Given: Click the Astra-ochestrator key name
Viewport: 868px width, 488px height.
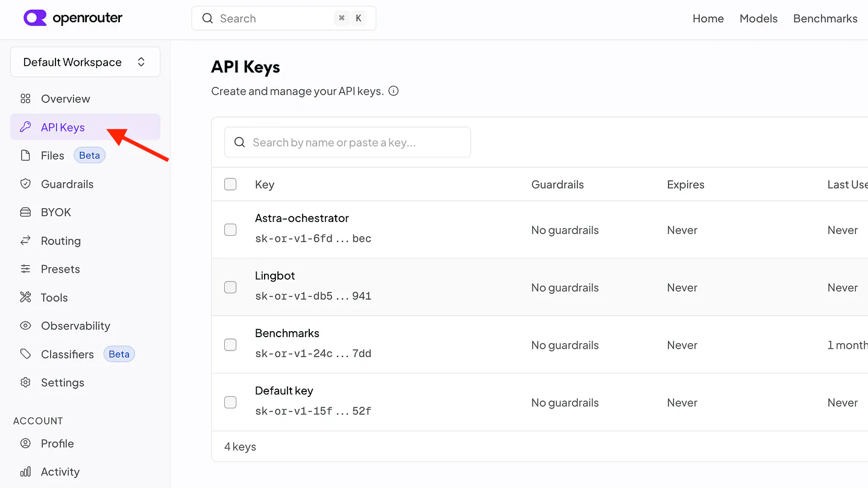Looking at the screenshot, I should point(302,218).
